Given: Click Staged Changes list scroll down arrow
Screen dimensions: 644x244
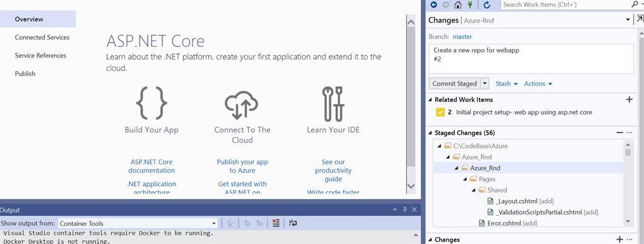Looking at the screenshot, I should (628, 222).
